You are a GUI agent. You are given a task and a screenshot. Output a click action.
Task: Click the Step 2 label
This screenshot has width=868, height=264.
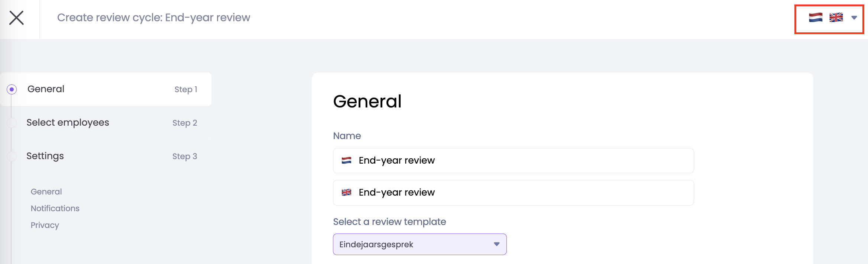click(x=185, y=123)
